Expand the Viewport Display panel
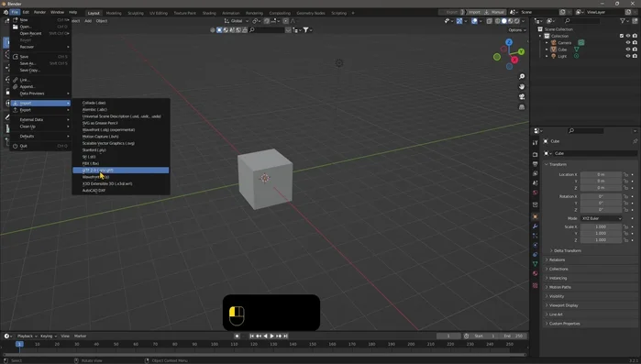 (563, 305)
